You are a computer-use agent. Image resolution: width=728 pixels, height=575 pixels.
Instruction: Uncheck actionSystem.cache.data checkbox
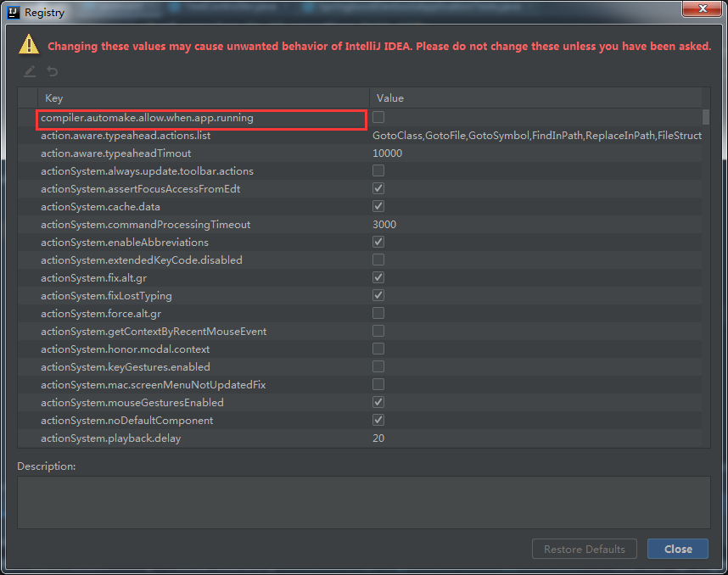[378, 206]
